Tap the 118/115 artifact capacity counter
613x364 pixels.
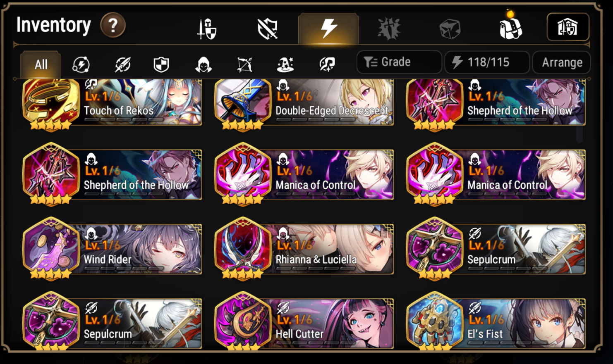[x=487, y=62]
